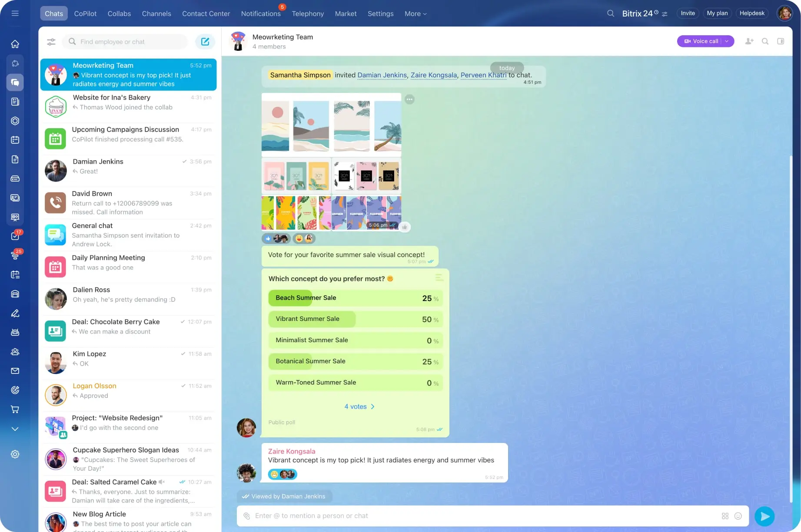Switch to the Contact Center tab
Viewport: 801px width, 532px height.
click(206, 13)
